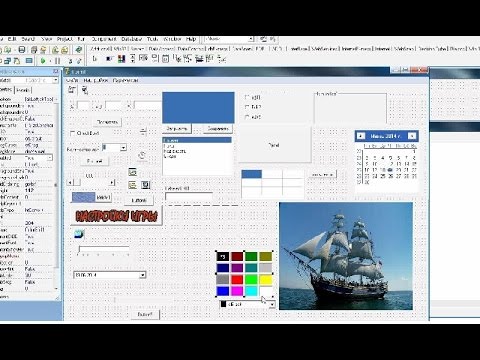Click the Pause program toolbar icon
The image size is (480, 360).
[x=57, y=61]
